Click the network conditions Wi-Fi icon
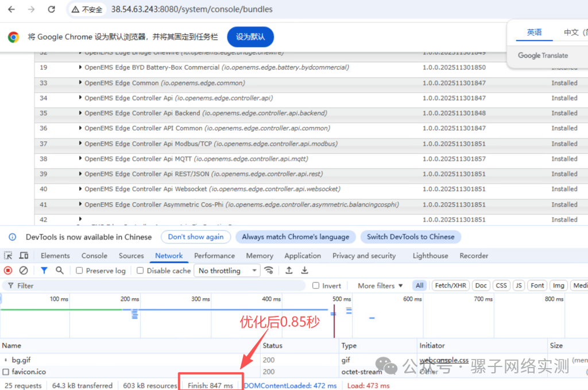The image size is (588, 390). tap(269, 270)
